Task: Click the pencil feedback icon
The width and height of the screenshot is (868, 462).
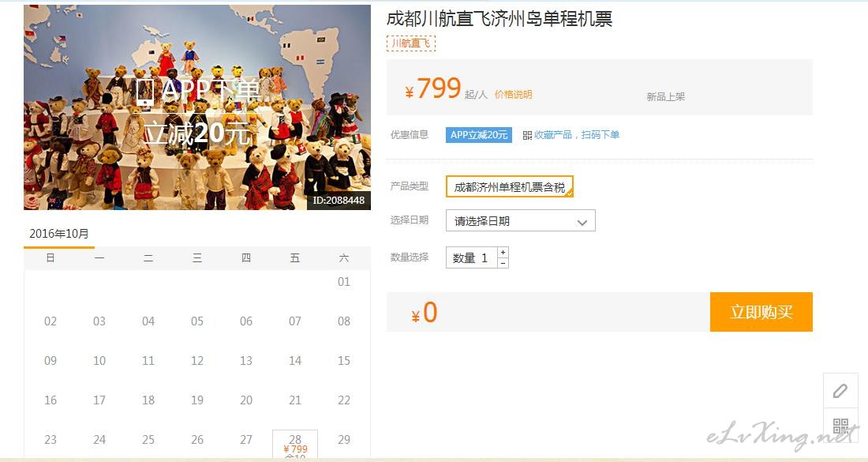Action: [x=840, y=391]
